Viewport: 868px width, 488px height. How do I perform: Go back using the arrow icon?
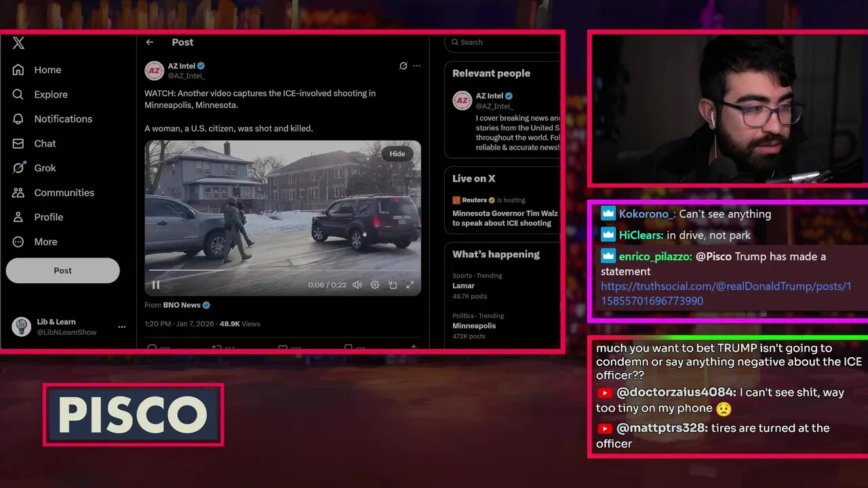coord(150,42)
